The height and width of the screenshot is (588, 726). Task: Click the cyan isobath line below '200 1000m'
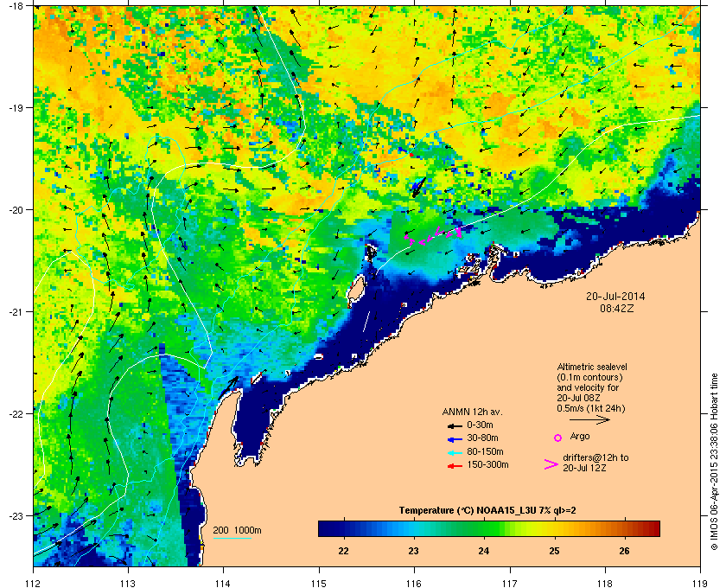pos(232,538)
